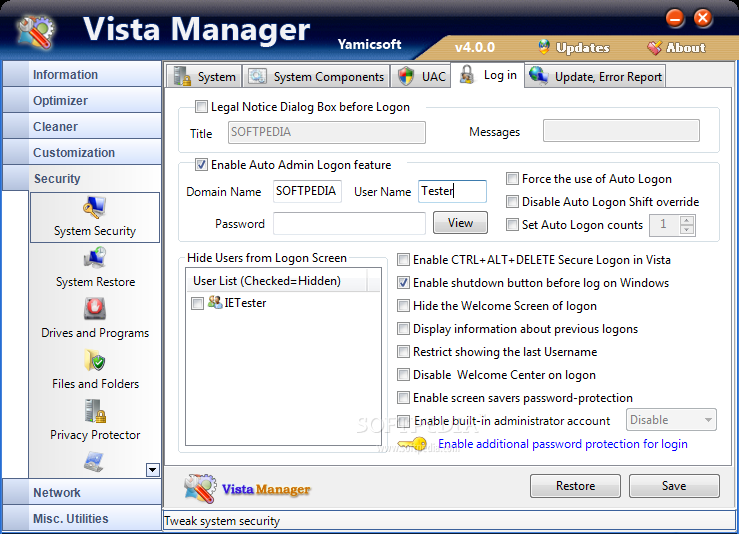Screen dimensions: 739x534
Task: Click the partially visible icon below Privacy Protector
Action: [x=94, y=461]
